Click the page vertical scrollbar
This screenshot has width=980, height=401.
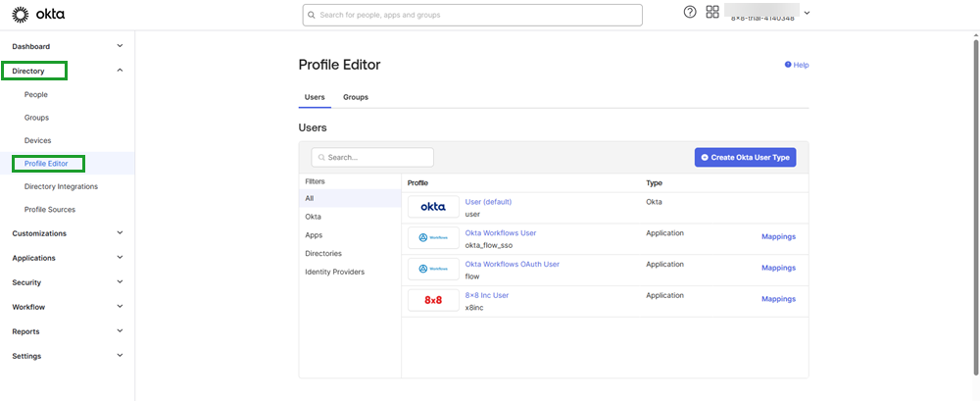pos(976,207)
